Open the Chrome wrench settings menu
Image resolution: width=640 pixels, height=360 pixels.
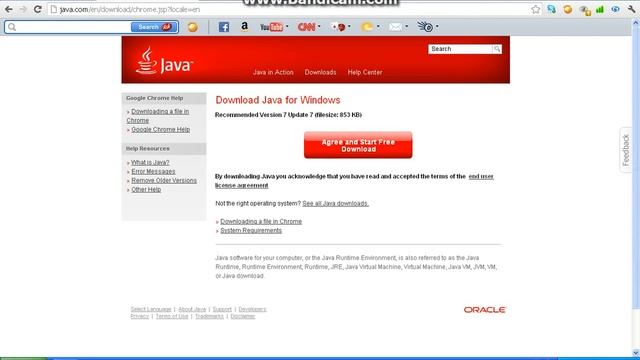(x=631, y=9)
